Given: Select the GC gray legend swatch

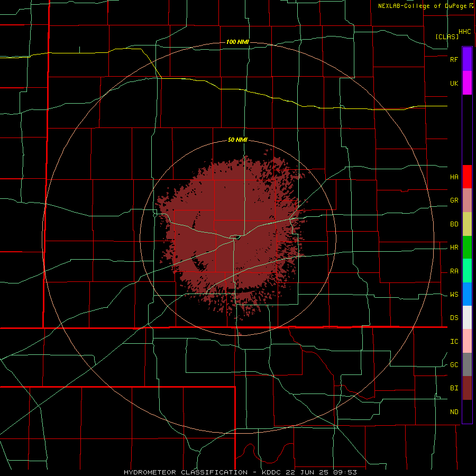Looking at the screenshot, I should [467, 364].
